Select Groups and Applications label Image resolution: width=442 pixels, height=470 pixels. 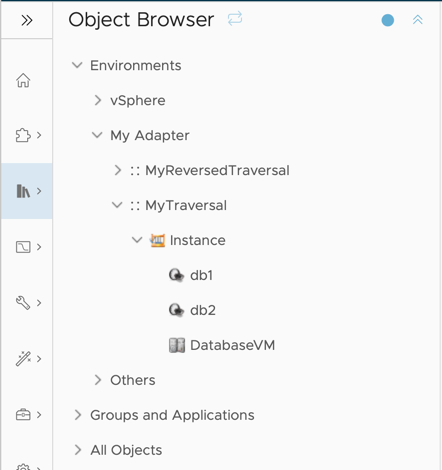coord(172,415)
